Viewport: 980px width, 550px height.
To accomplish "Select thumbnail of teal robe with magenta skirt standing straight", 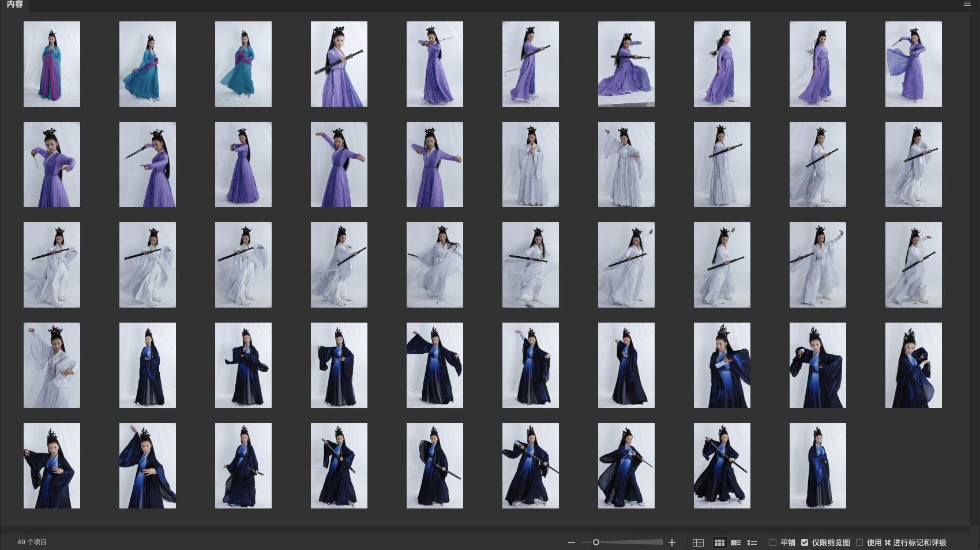I will pos(52,64).
